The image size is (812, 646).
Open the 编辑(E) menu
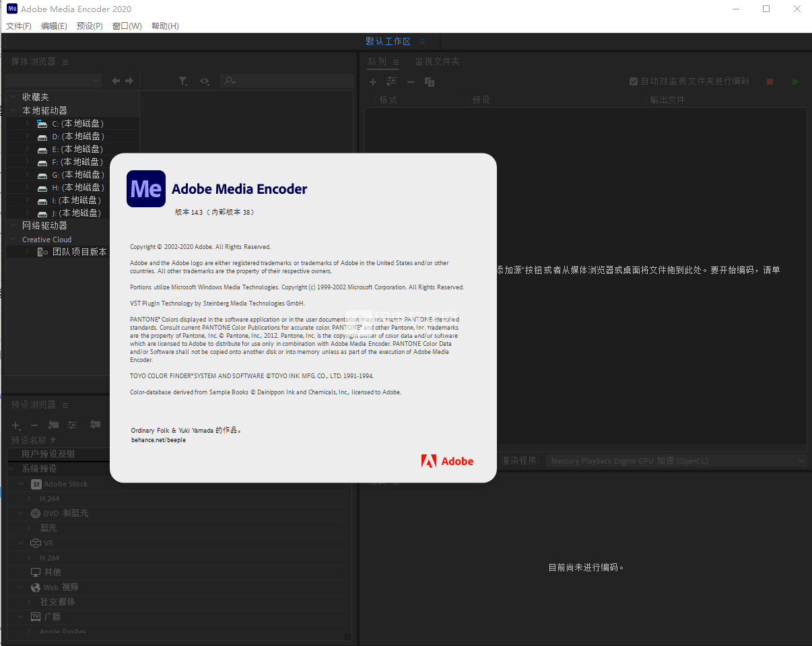(54, 26)
